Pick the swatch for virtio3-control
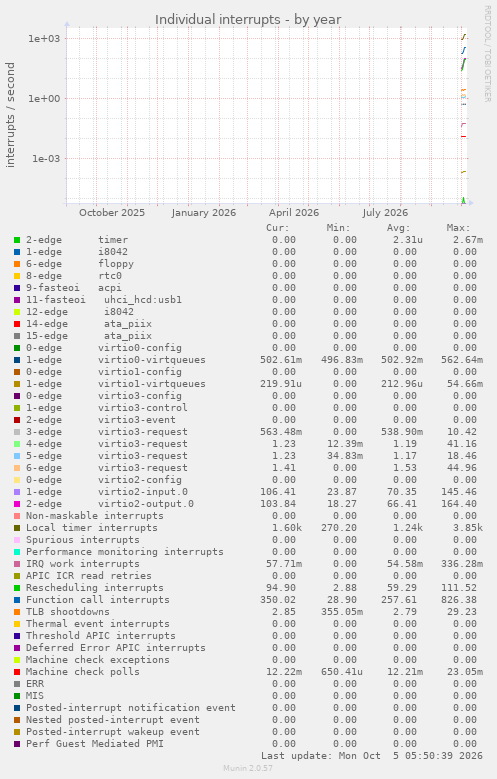This screenshot has height=779, width=497. click(17, 408)
